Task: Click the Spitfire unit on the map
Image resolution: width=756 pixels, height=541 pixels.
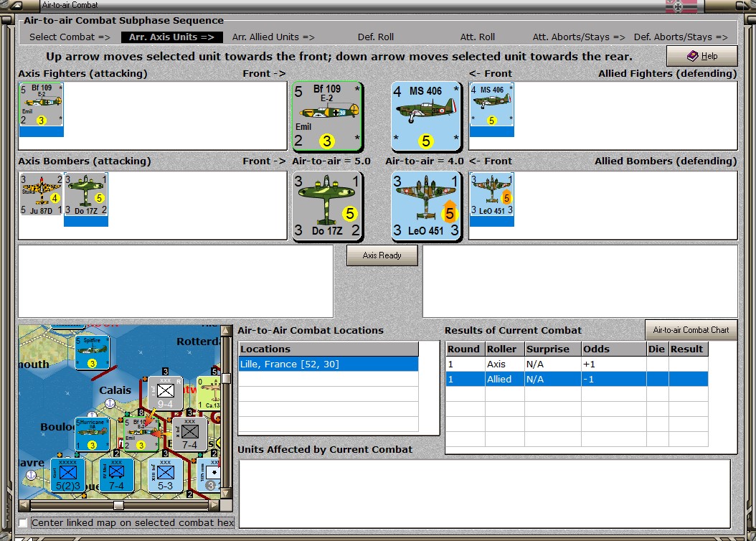Action: [92, 352]
